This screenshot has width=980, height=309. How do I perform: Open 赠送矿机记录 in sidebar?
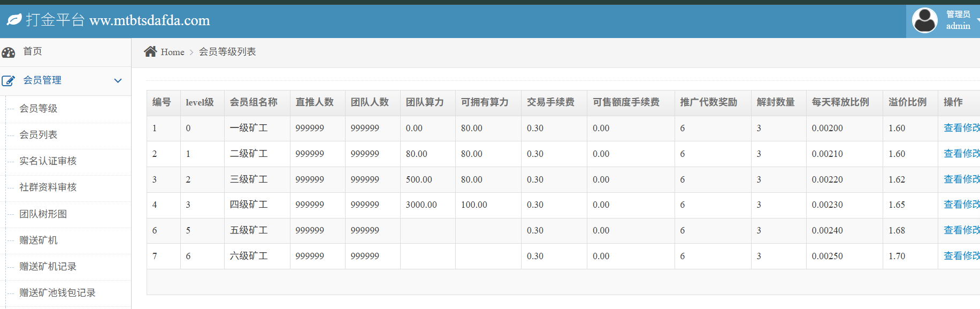(48, 267)
